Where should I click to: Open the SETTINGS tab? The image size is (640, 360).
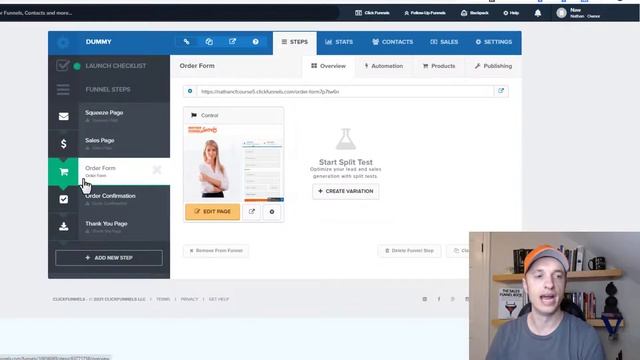tap(493, 42)
